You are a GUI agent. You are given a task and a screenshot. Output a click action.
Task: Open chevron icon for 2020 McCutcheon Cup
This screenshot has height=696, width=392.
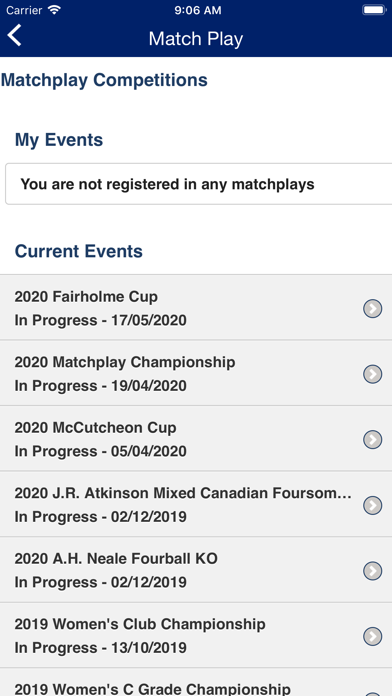tap(372, 439)
